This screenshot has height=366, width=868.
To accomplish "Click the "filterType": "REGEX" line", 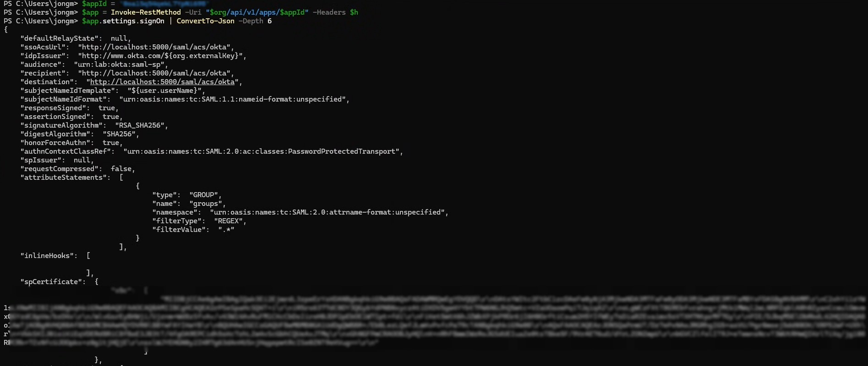I will coord(200,221).
